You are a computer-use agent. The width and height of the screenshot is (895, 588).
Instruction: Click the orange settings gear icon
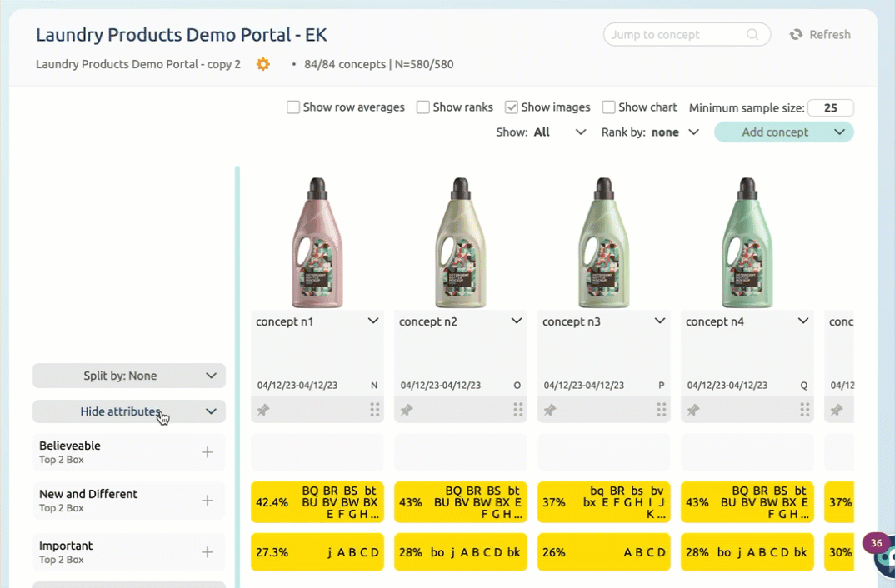pos(263,64)
